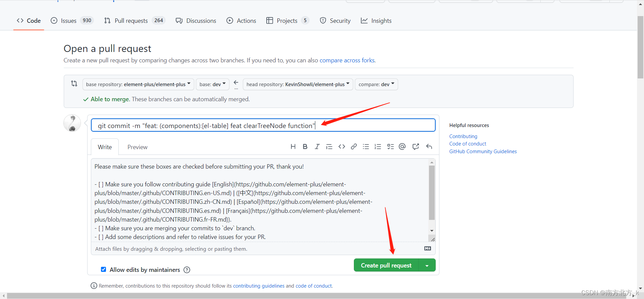Click the user avatar thumbnail
The height and width of the screenshot is (299, 644).
tap(72, 123)
